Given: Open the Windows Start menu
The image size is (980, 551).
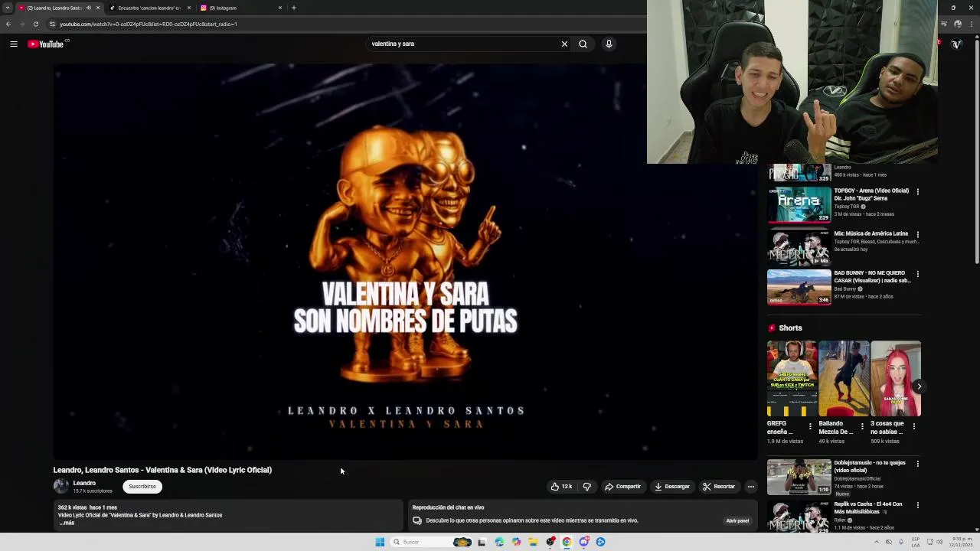Looking at the screenshot, I should (380, 542).
